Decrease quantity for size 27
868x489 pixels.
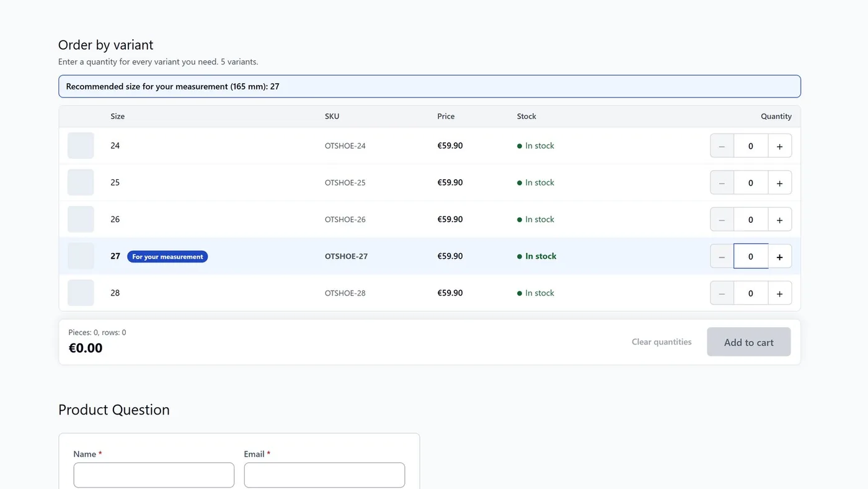[722, 256]
